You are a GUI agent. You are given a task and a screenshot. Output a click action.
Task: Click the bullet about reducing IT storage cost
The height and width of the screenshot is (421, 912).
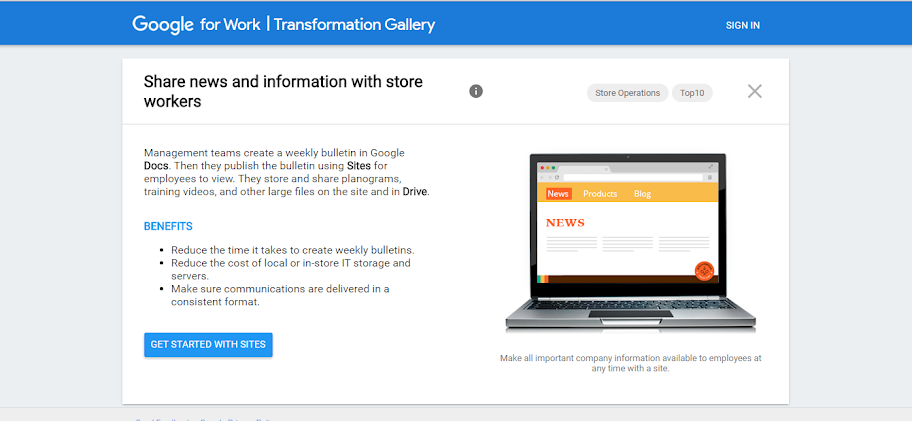(291, 269)
